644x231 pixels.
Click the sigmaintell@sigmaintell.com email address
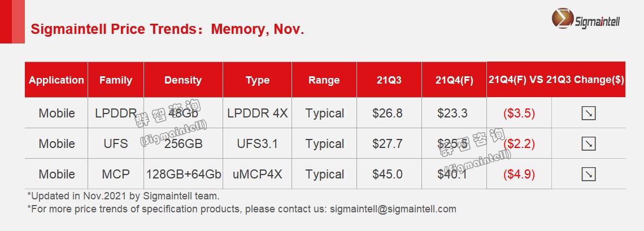tap(392, 209)
